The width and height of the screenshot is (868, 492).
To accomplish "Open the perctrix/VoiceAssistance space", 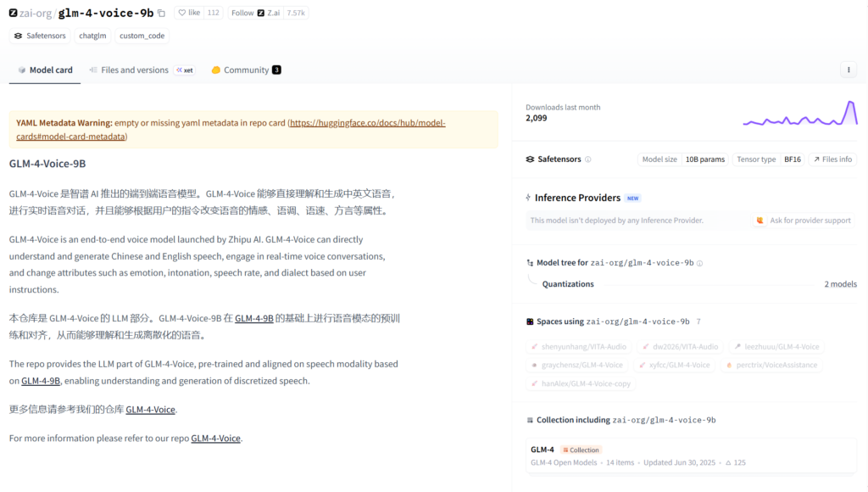I will click(x=771, y=365).
